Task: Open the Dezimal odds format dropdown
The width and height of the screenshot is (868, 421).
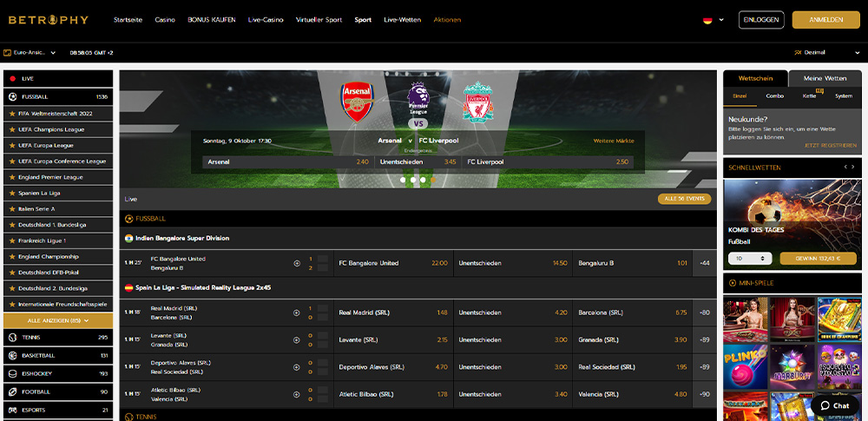Action: coord(826,53)
